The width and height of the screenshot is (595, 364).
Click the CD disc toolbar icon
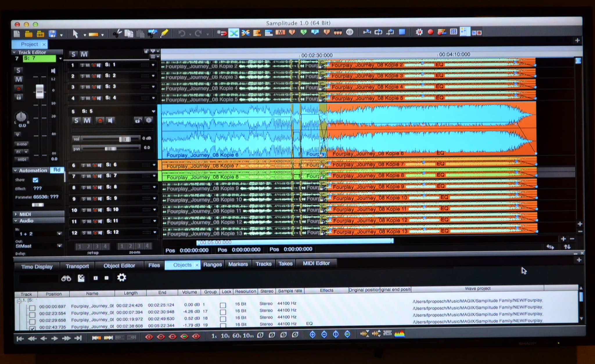350,32
